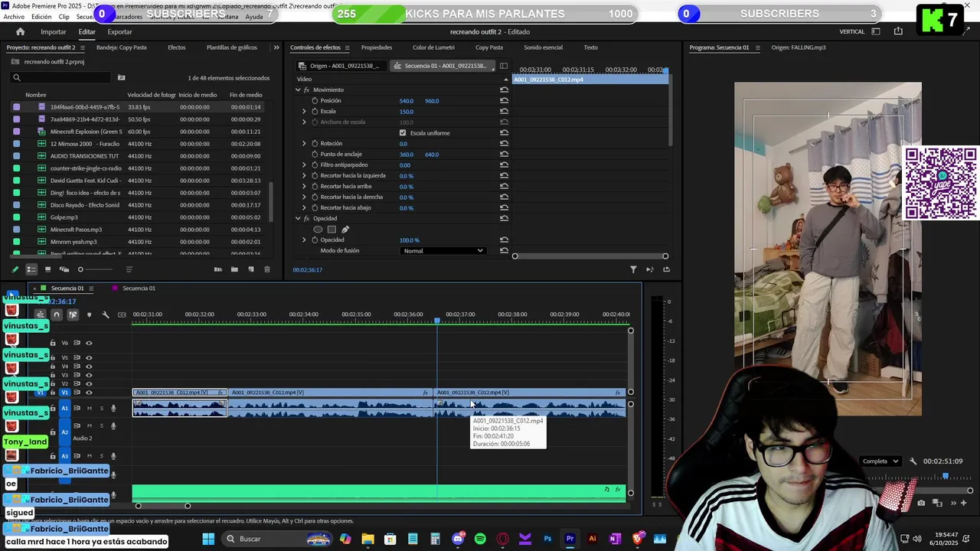The height and width of the screenshot is (551, 980).
Task: Expand the Escala property
Action: pos(304,111)
